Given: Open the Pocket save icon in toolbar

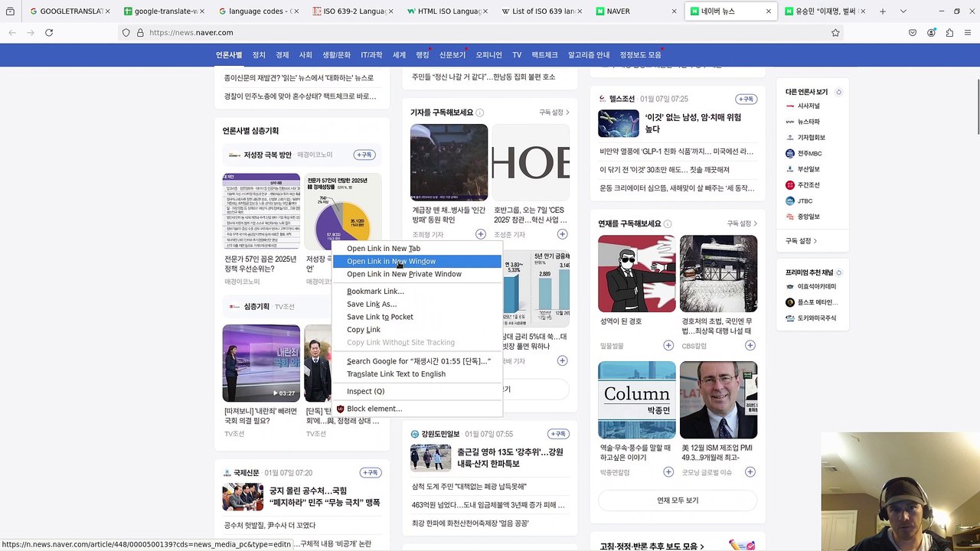Looking at the screenshot, I should (x=913, y=33).
